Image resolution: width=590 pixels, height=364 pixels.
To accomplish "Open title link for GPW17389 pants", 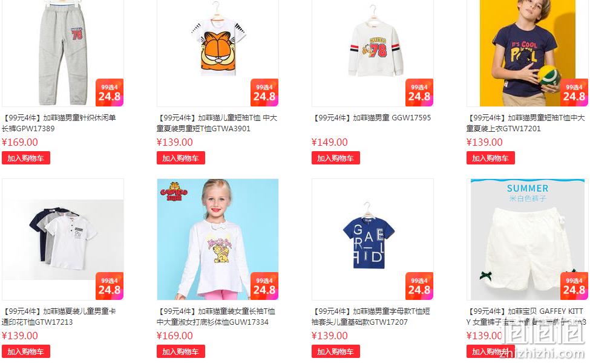I will click(x=59, y=123).
